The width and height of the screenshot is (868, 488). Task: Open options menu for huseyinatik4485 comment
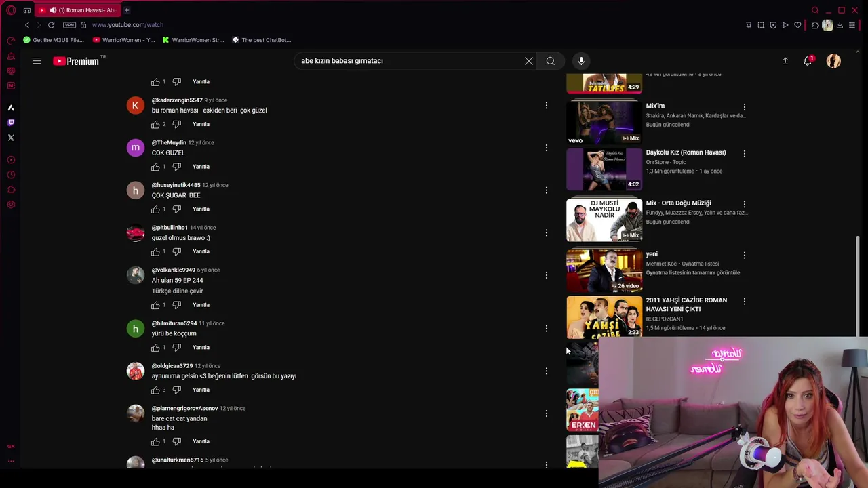[x=547, y=190]
